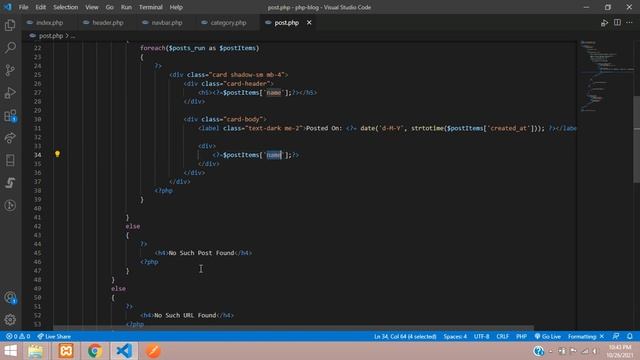Change the PHP language mode
Screen dimensions: 640x360
point(521,336)
